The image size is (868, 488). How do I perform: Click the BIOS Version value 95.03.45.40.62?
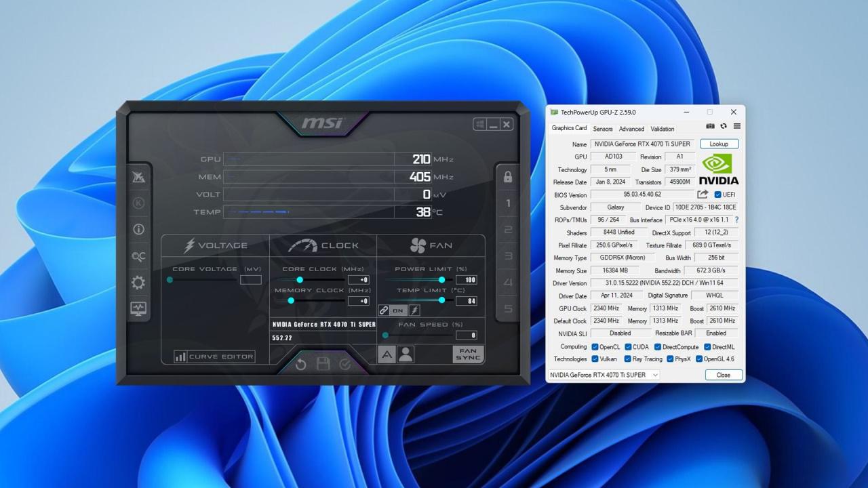point(642,195)
